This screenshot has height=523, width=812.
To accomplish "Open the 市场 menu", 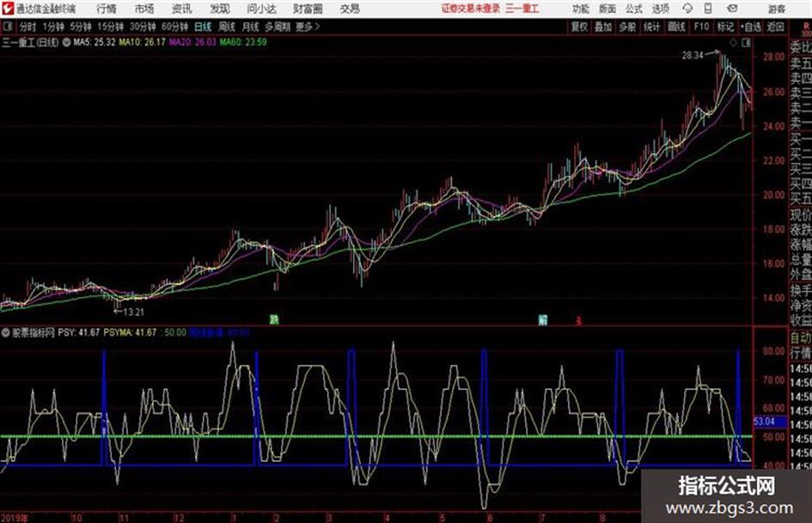I will pos(144,9).
